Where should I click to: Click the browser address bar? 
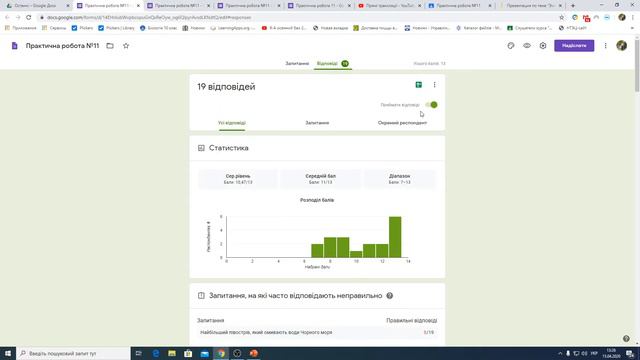coord(298,18)
